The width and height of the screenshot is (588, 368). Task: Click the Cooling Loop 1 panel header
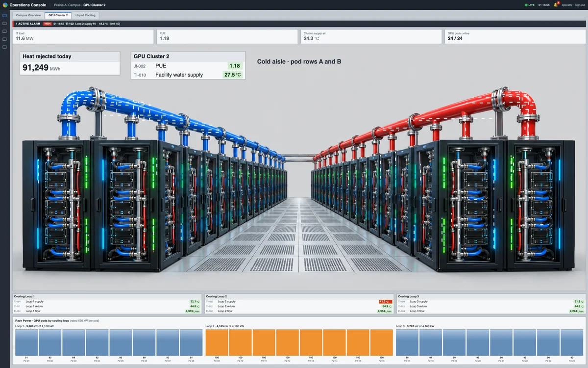pyautogui.click(x=107, y=296)
